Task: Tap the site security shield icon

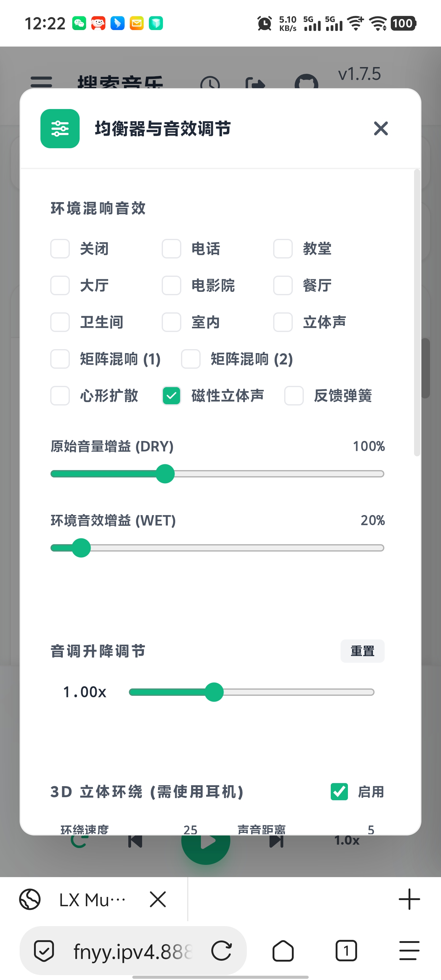Action: 44,951
